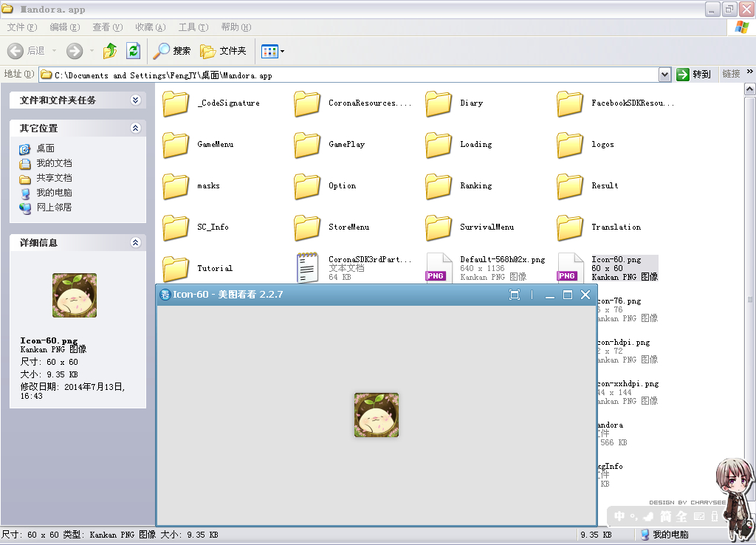Open the 帮助(H) menu
Image resolution: width=756 pixels, height=545 pixels.
pyautogui.click(x=236, y=27)
